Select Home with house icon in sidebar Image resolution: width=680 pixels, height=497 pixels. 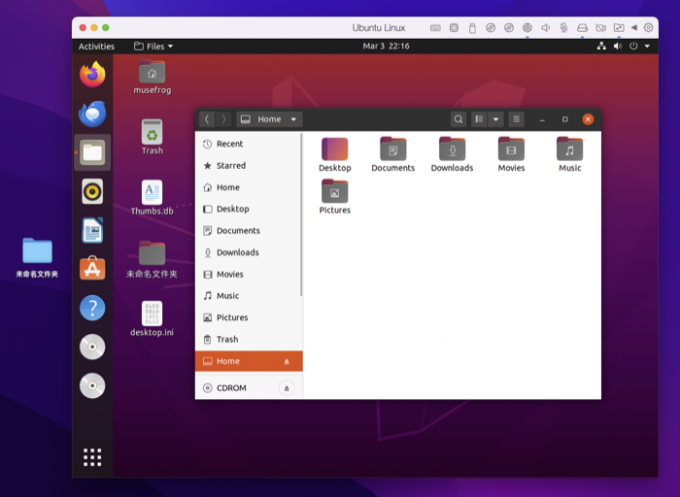248,187
